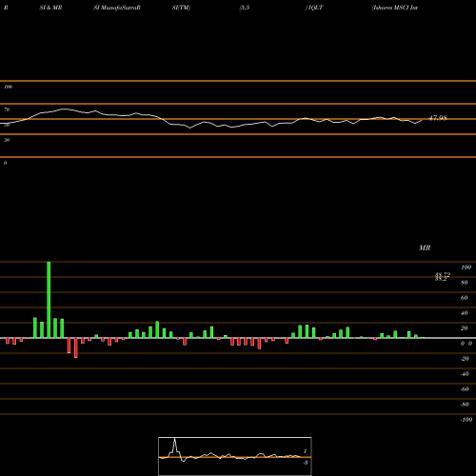Click the MR axis label -60
This screenshot has height=476, width=476.
[x=465, y=389]
